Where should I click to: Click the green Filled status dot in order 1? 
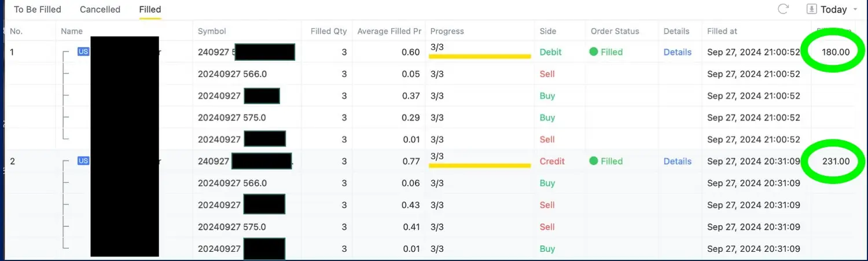click(593, 52)
